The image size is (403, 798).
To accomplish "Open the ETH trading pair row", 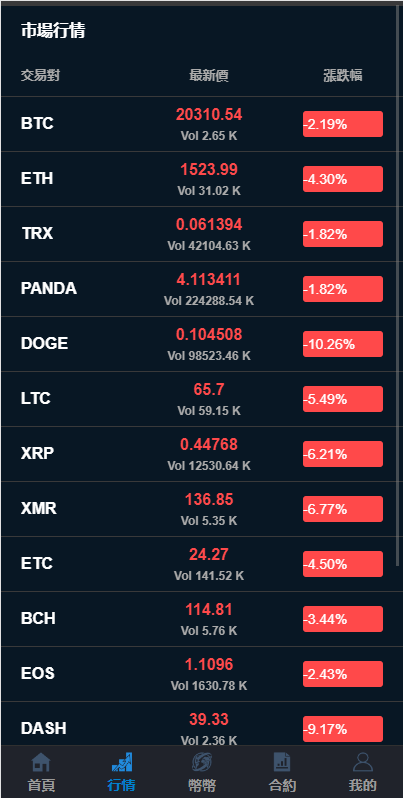I will (x=199, y=179).
